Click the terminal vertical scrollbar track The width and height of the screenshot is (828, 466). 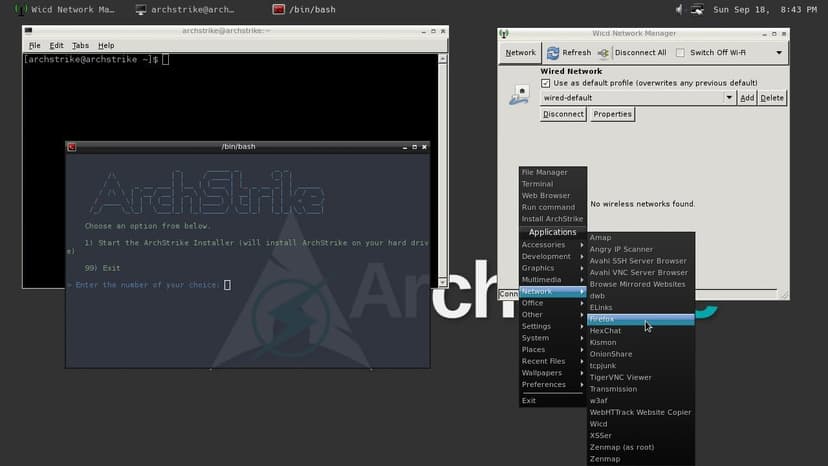443,169
